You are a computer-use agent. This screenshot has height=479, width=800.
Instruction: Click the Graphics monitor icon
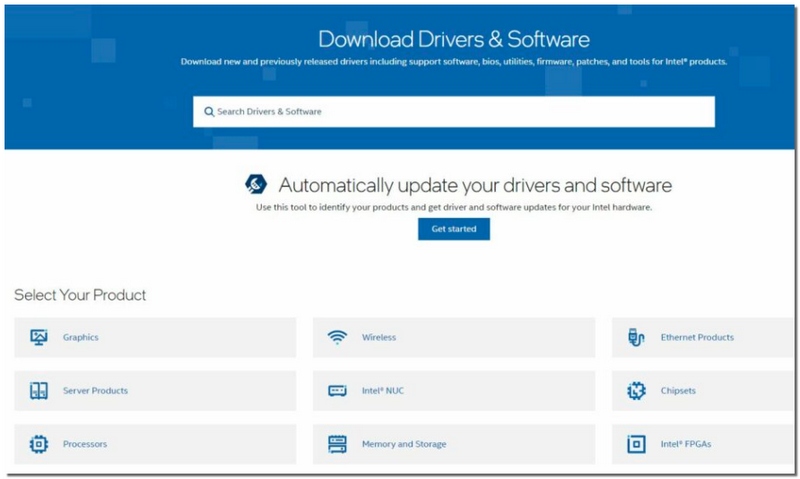click(39, 337)
